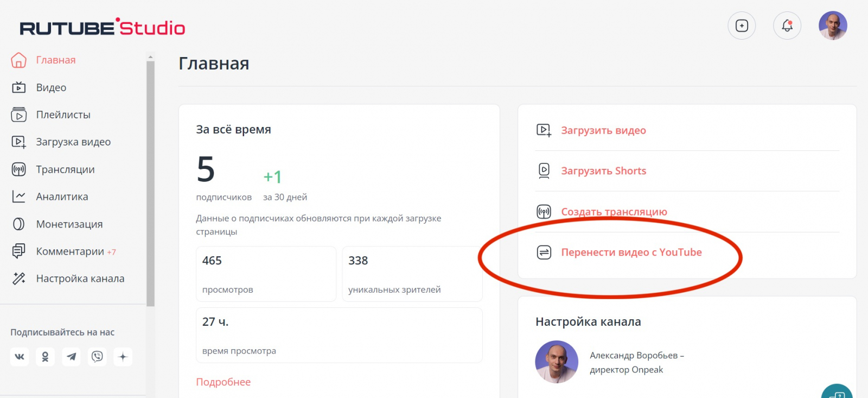Image resolution: width=868 pixels, height=398 pixels.
Task: Click the icon beside Загрузить Shorts
Action: pos(544,170)
